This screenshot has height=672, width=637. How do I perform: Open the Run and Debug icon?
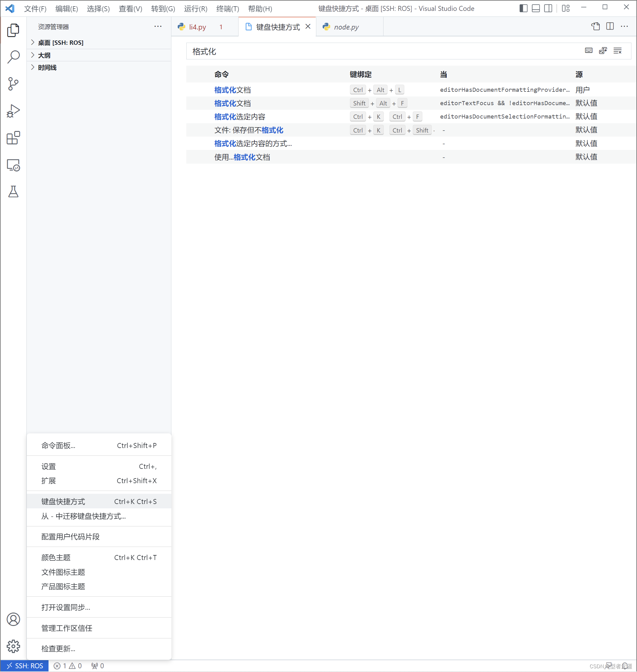pyautogui.click(x=13, y=110)
